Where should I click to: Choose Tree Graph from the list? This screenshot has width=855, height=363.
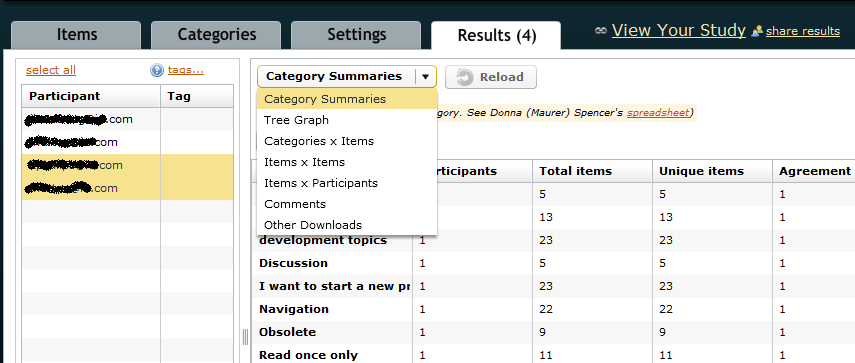347,120
